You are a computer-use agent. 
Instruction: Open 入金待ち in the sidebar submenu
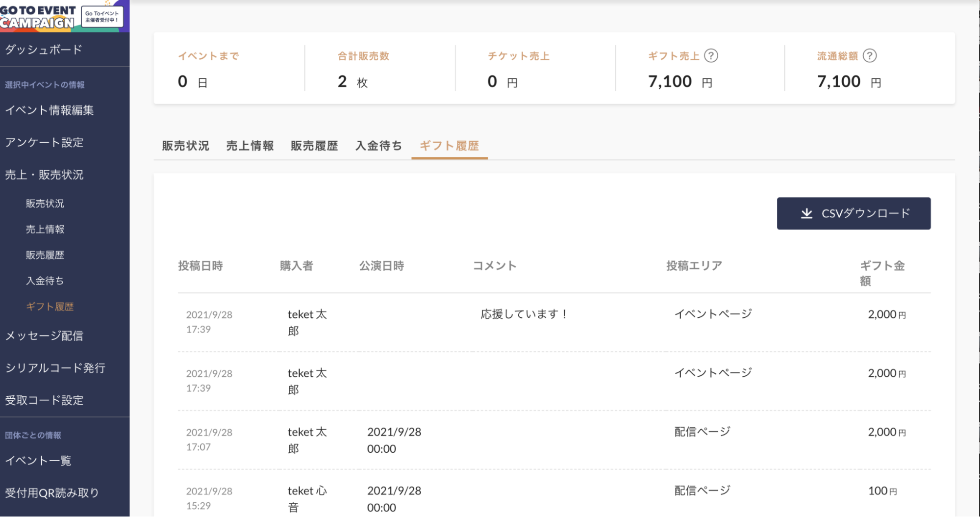(x=45, y=281)
